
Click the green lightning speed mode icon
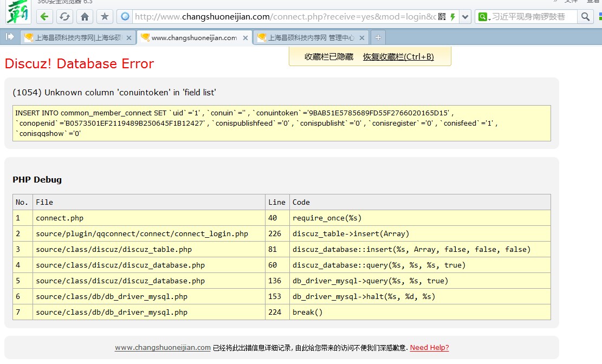(x=453, y=17)
